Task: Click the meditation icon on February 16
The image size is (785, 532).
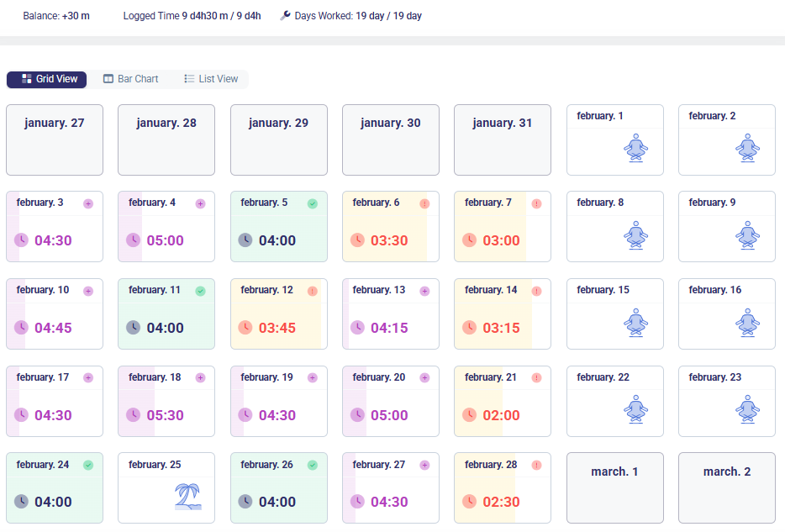Action: click(x=746, y=324)
